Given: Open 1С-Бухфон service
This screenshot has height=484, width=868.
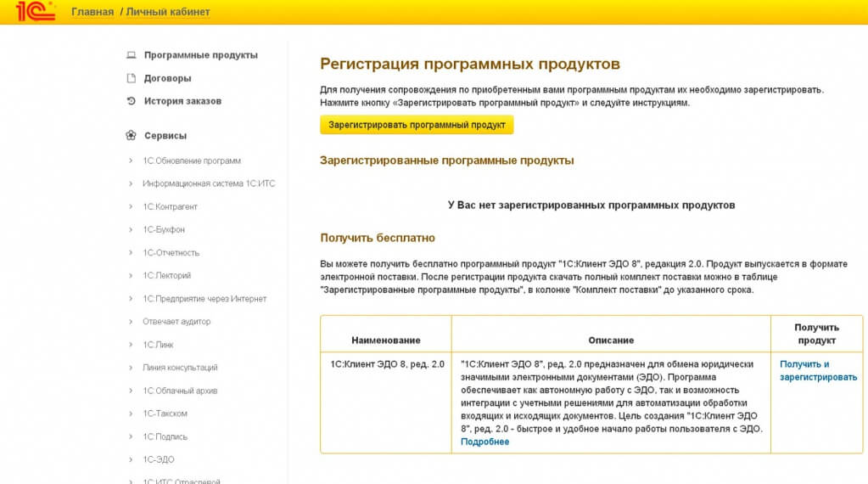Looking at the screenshot, I should [164, 229].
